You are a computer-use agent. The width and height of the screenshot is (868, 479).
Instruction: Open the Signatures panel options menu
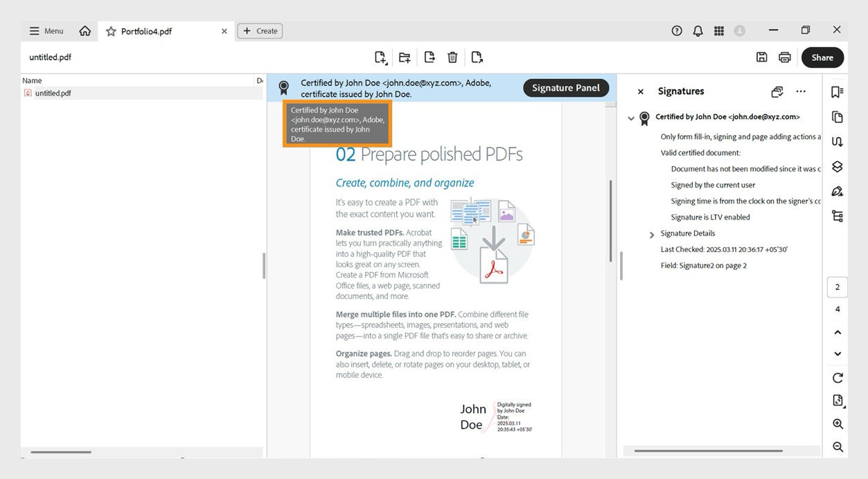pos(801,91)
